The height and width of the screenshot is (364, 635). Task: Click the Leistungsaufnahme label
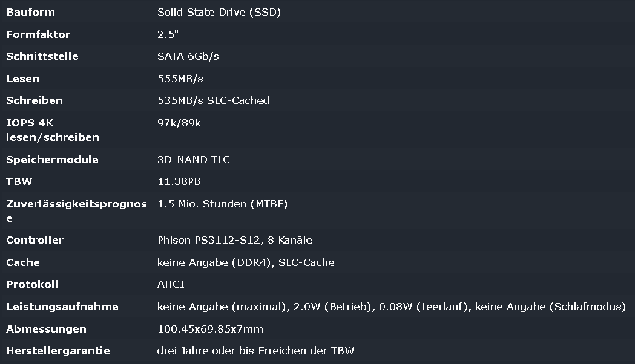tap(62, 307)
